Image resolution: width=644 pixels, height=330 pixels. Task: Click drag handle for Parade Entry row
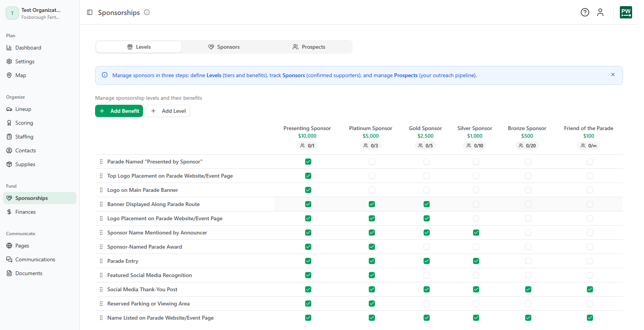click(101, 261)
